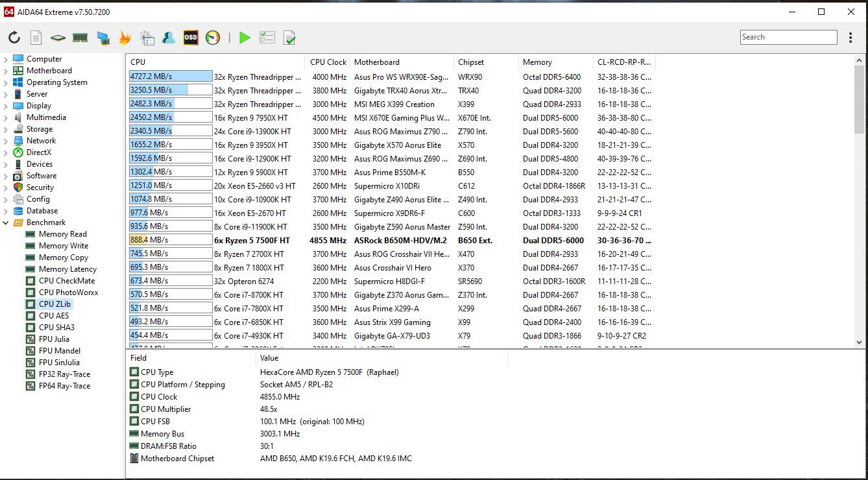Start the benchmark with green play icon
The height and width of the screenshot is (480, 868).
tap(245, 38)
